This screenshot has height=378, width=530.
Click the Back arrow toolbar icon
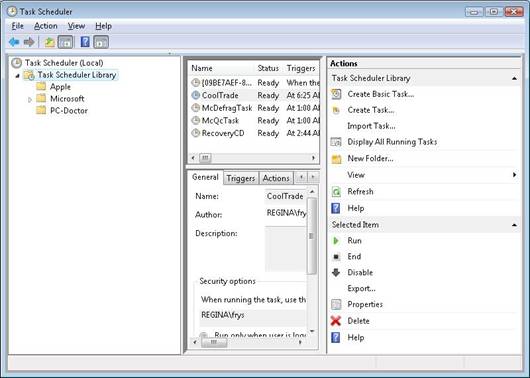14,42
